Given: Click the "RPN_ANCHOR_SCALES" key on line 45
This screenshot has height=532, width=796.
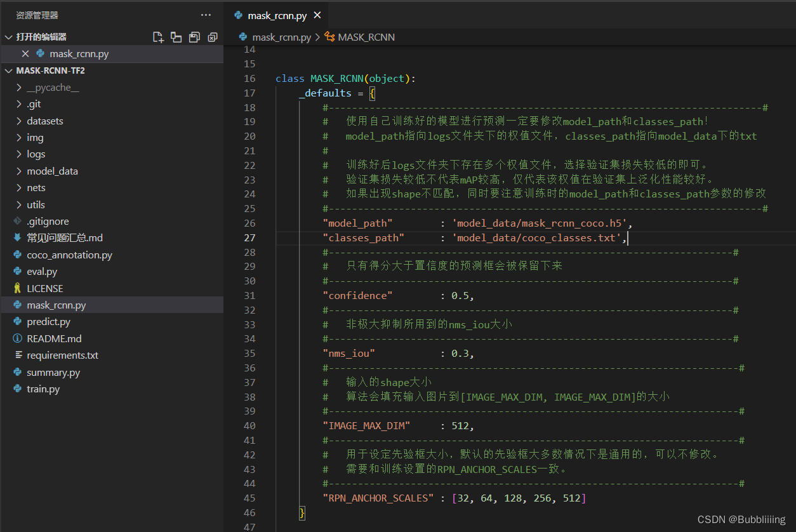Looking at the screenshot, I should (378, 498).
